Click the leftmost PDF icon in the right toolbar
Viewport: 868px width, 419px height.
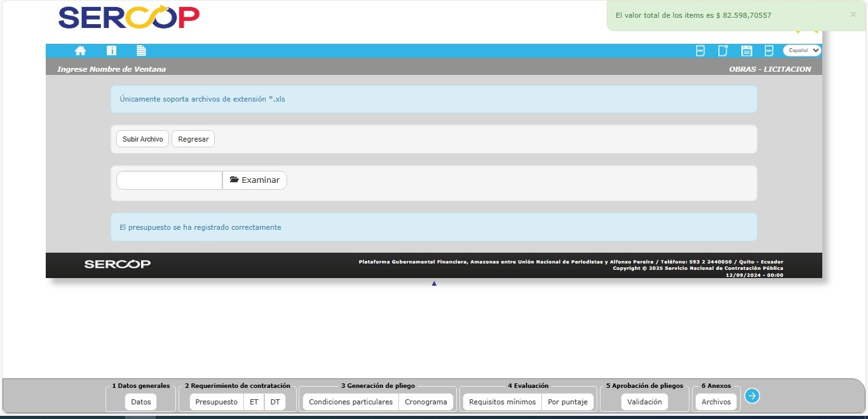700,51
